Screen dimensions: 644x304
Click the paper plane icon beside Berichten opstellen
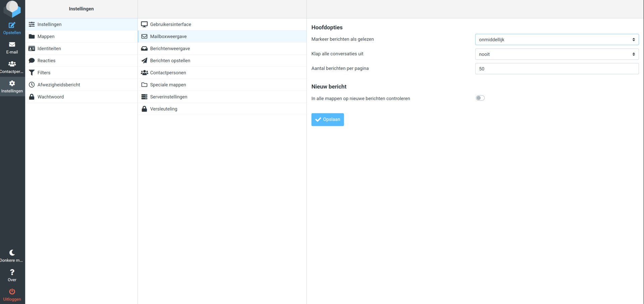144,61
